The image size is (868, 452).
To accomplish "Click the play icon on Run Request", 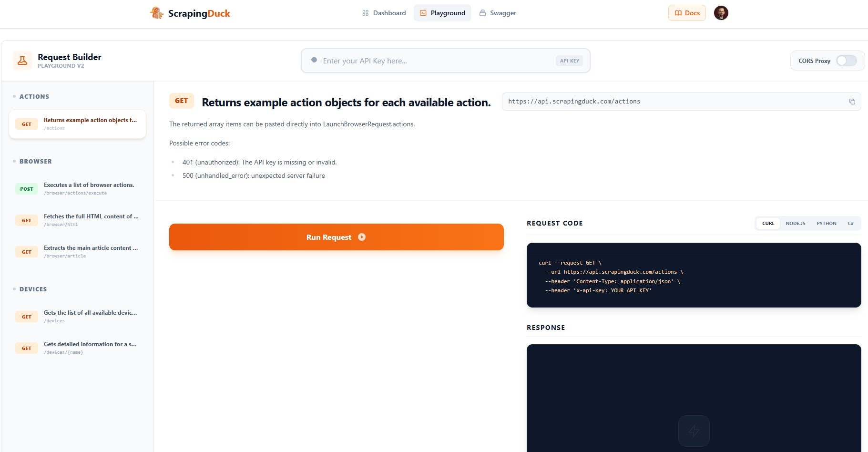I will (x=362, y=237).
